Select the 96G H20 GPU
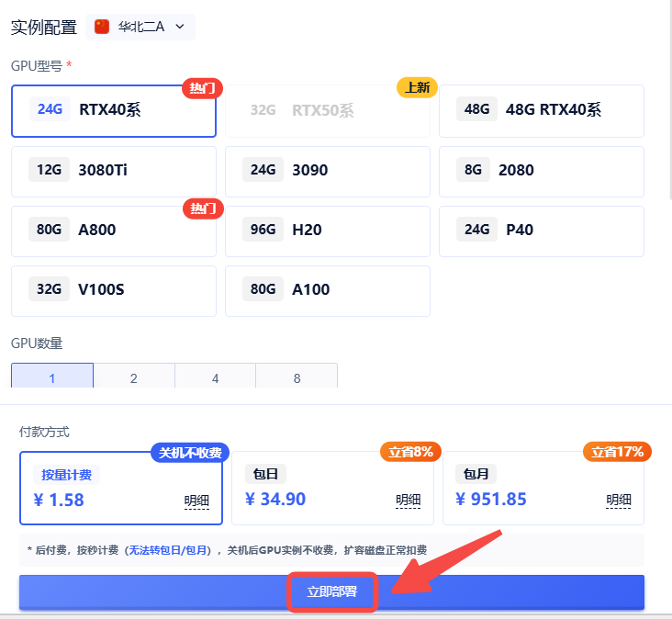The width and height of the screenshot is (672, 619). (327, 231)
